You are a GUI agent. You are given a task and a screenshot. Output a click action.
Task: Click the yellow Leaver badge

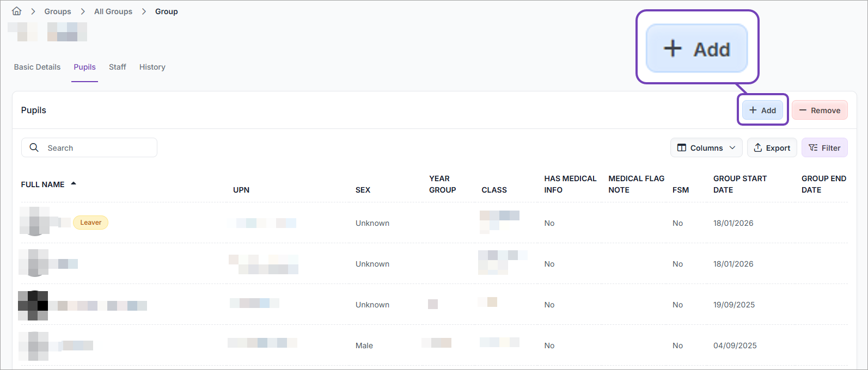[90, 223]
